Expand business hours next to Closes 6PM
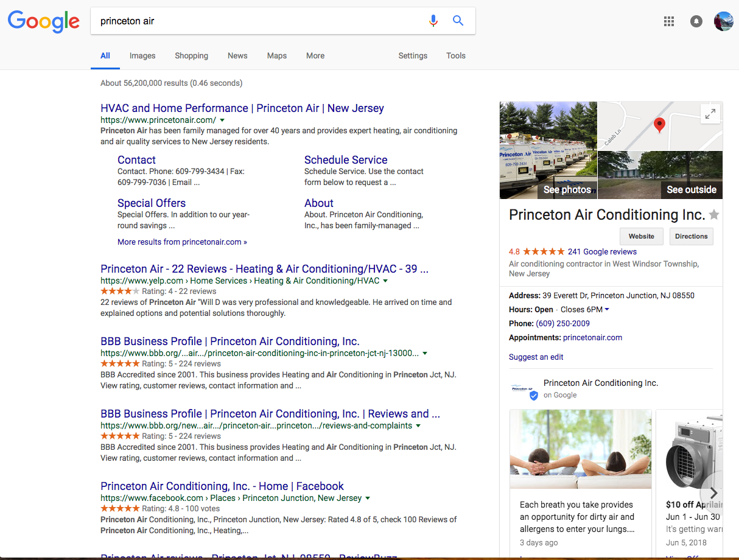This screenshot has height=560, width=739. coord(607,310)
